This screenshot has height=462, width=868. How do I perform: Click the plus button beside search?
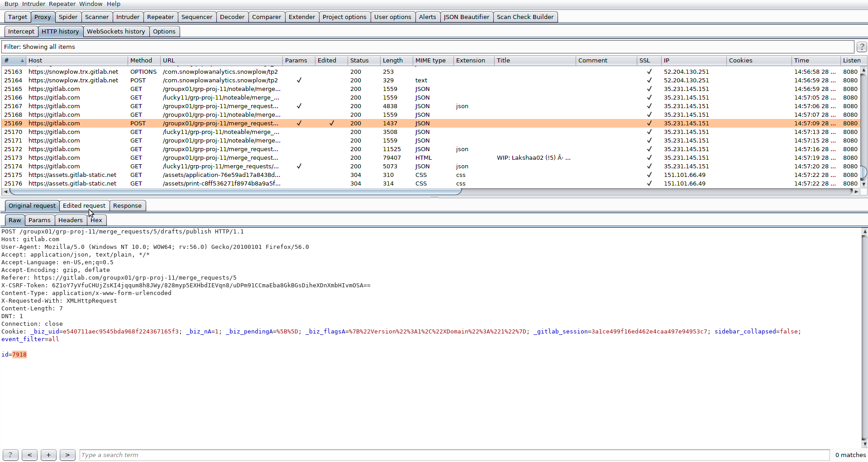48,455
